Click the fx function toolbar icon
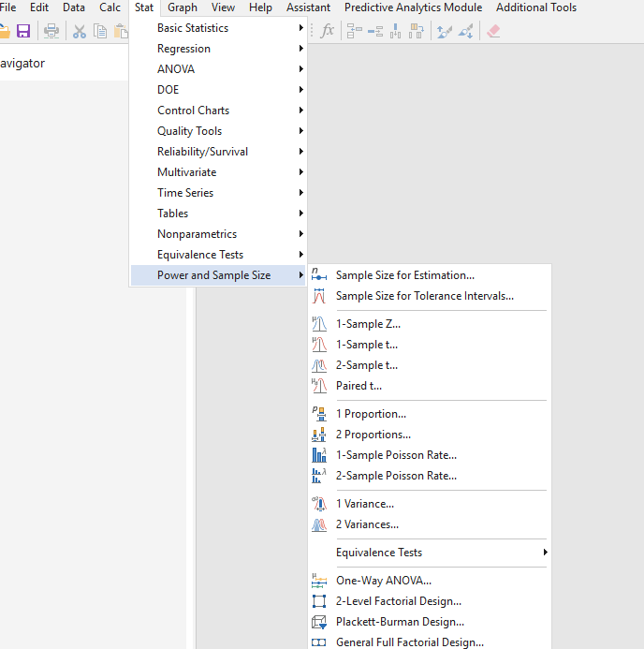The image size is (644, 649). (328, 31)
